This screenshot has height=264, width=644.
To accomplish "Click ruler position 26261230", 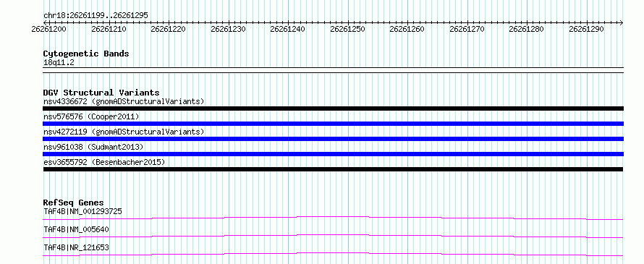I will click(x=228, y=30).
